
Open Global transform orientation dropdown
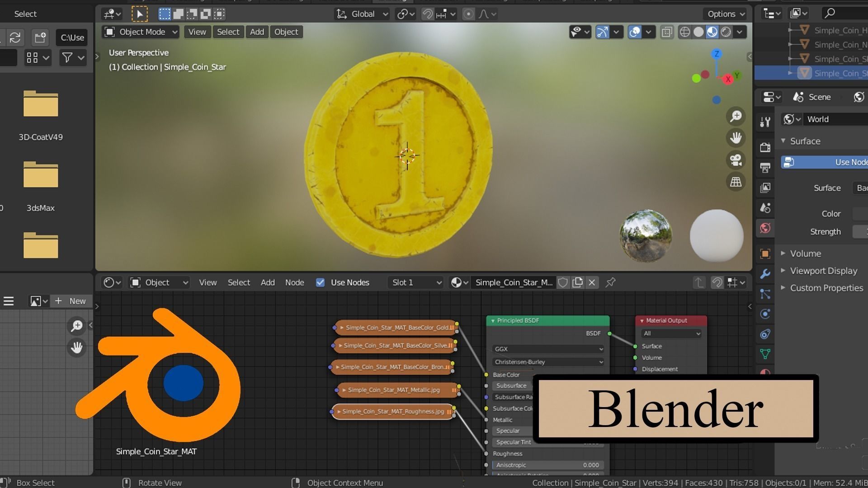362,14
